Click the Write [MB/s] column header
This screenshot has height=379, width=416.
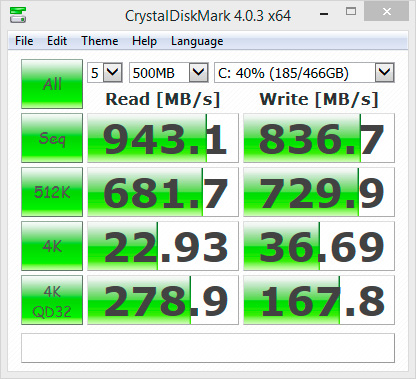click(319, 99)
